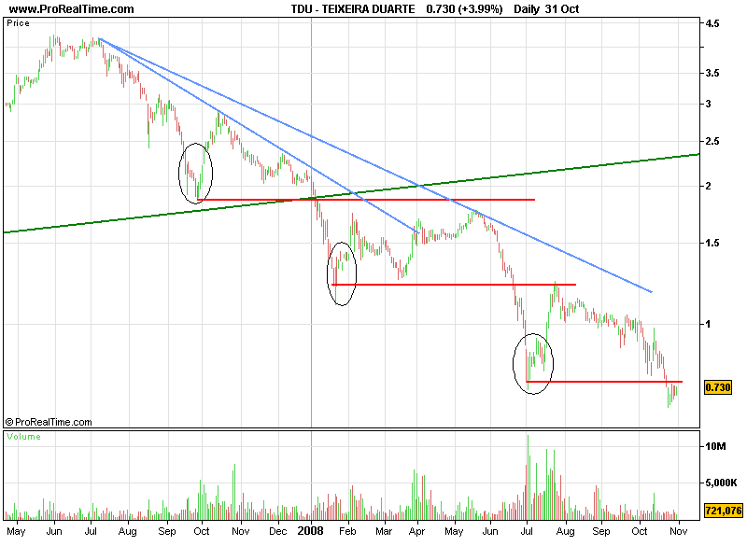The height and width of the screenshot is (560, 747).
Task: Click the TDU - TEIXEIRA DUARTE title
Action: tap(353, 9)
